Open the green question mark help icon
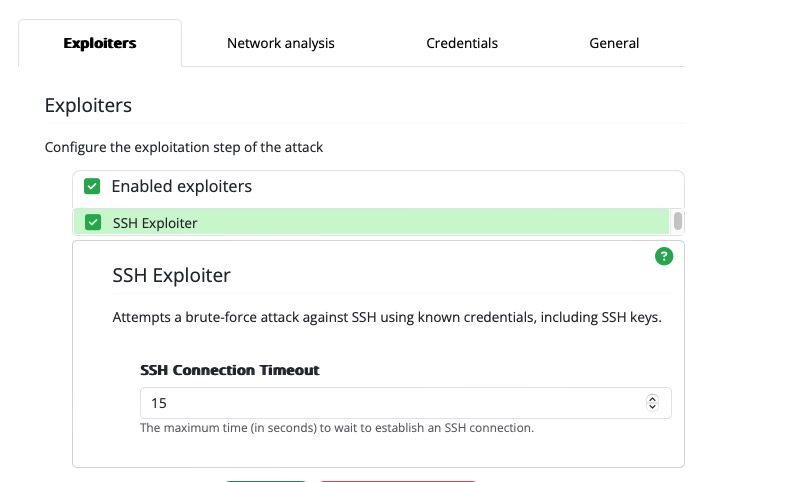Image resolution: width=800 pixels, height=482 pixels. [664, 256]
